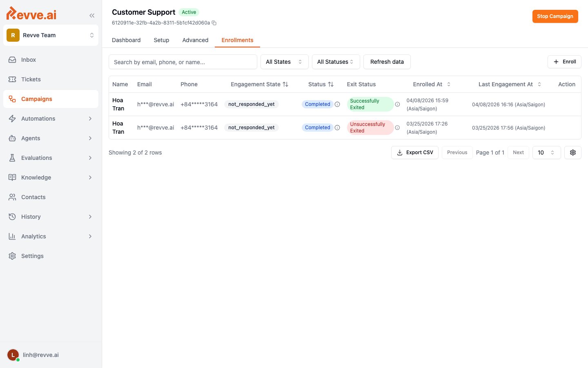Screen dimensions: 588x368
Task: Click the Showing 2 of 2 rows text
Action: coord(135,153)
